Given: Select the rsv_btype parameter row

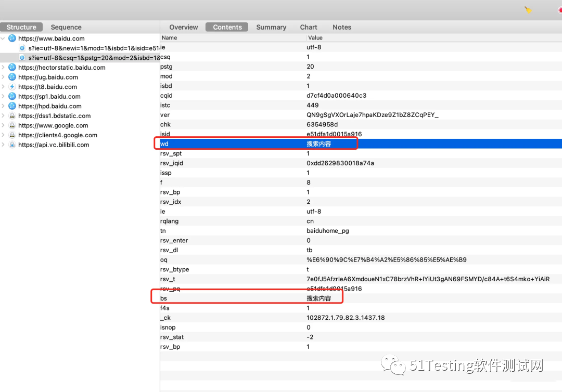Looking at the screenshot, I should click(x=361, y=269).
